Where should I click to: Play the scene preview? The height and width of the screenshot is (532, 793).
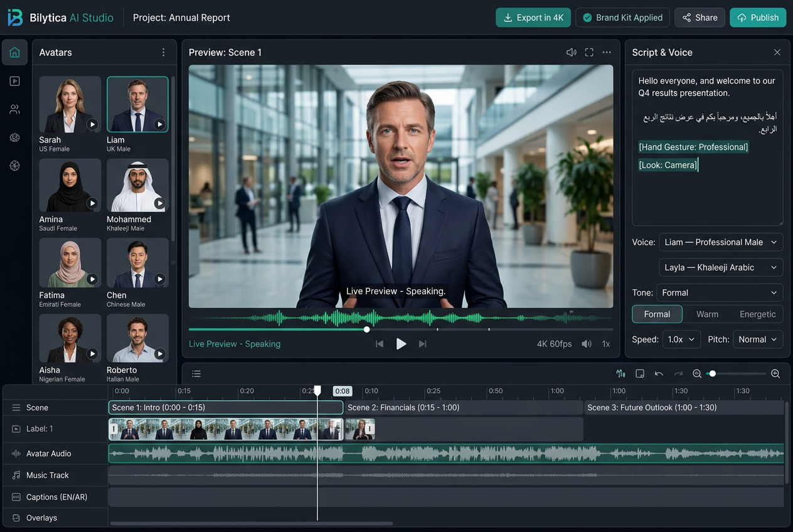pos(401,344)
